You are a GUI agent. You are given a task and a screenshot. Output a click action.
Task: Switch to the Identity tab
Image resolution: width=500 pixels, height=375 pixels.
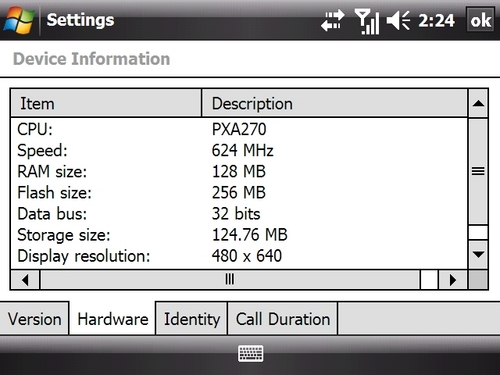click(192, 319)
